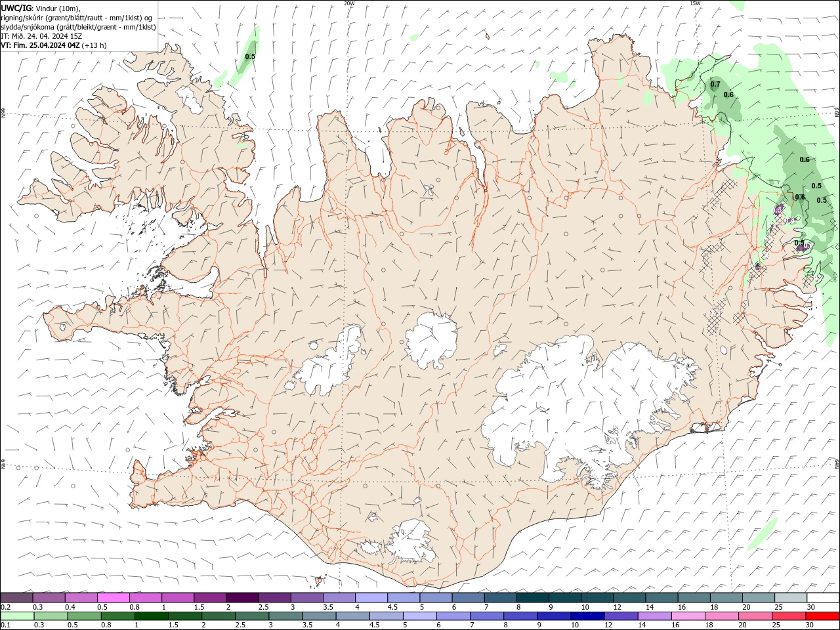840x630 pixels.
Task: Select the bright red rain-legend swatch labeled 30
Action: pos(822,616)
